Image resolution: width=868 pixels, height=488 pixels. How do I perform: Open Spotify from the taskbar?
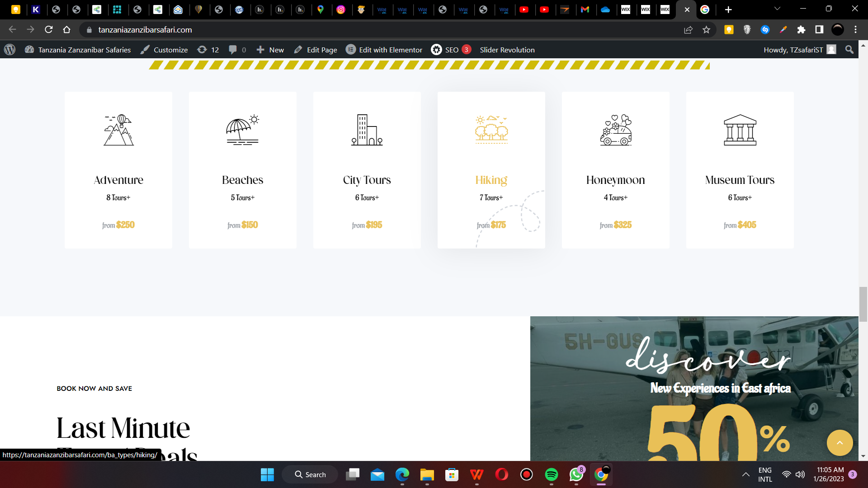tap(551, 474)
